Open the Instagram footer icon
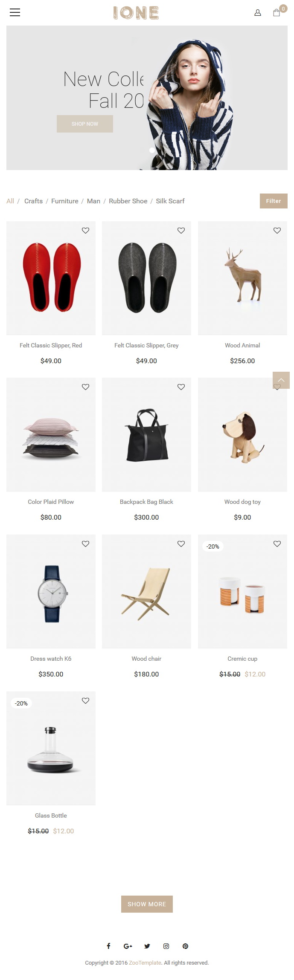This screenshot has width=294, height=980. (166, 946)
